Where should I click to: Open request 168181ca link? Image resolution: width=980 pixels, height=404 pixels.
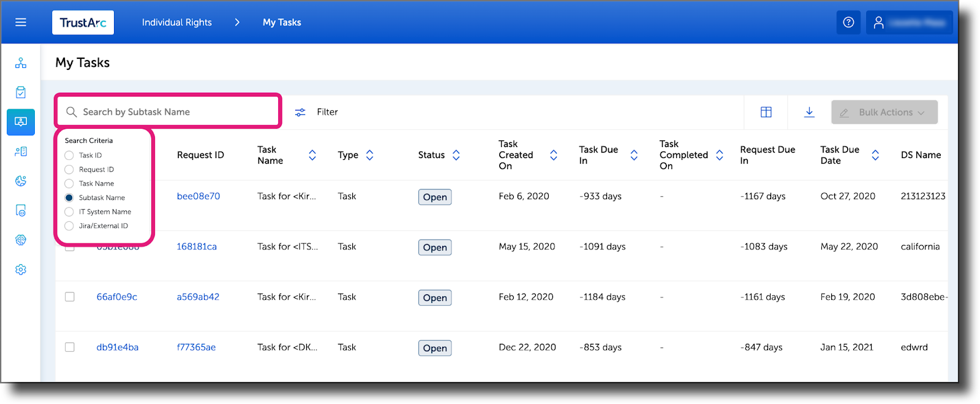pyautogui.click(x=197, y=246)
